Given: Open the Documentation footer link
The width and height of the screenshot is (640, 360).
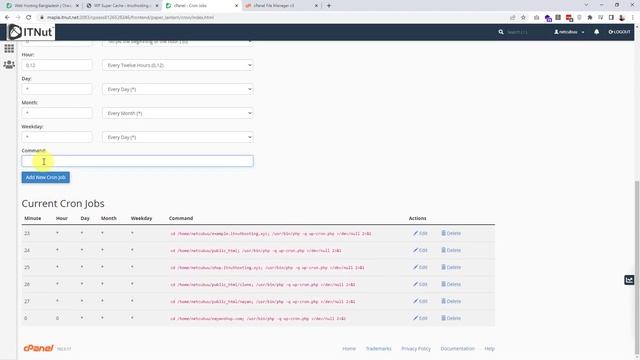Looking at the screenshot, I should point(457,349).
